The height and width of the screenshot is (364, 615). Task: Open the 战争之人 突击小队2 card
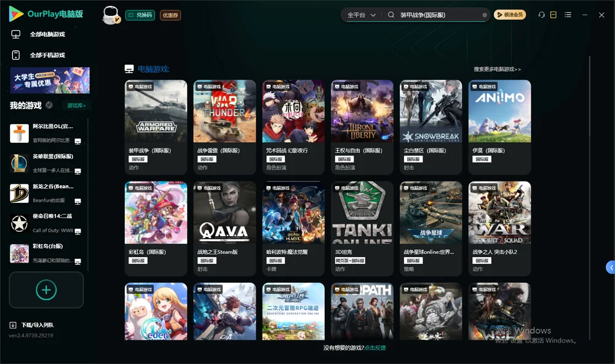click(x=499, y=229)
